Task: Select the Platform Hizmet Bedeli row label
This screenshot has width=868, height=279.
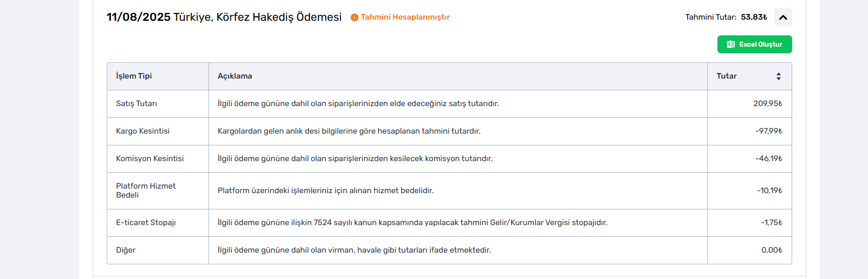Action: [x=146, y=191]
